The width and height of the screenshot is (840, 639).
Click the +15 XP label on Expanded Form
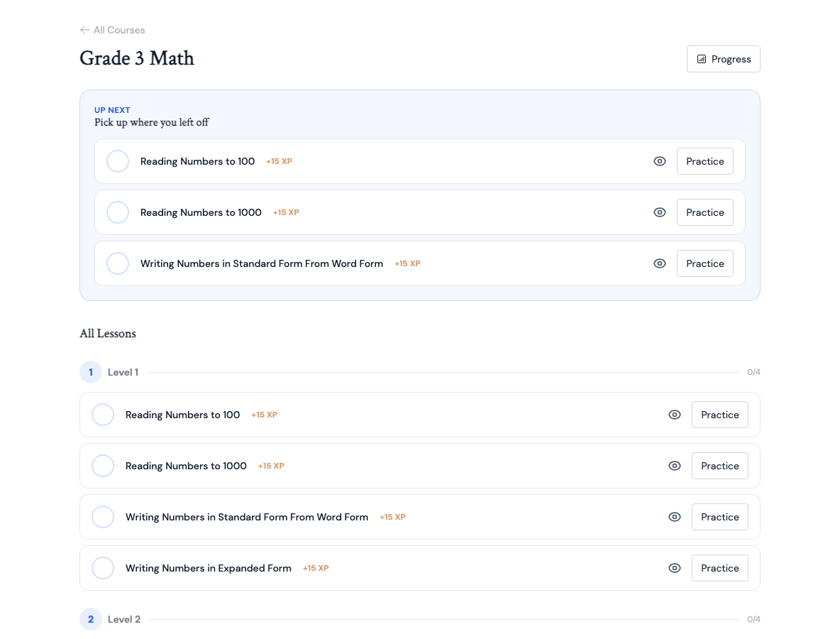click(x=316, y=568)
